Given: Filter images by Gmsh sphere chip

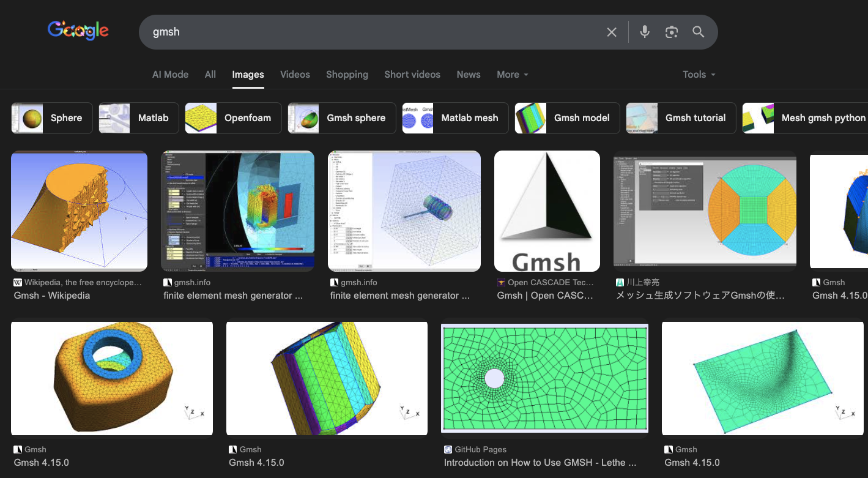Looking at the screenshot, I should pyautogui.click(x=342, y=118).
